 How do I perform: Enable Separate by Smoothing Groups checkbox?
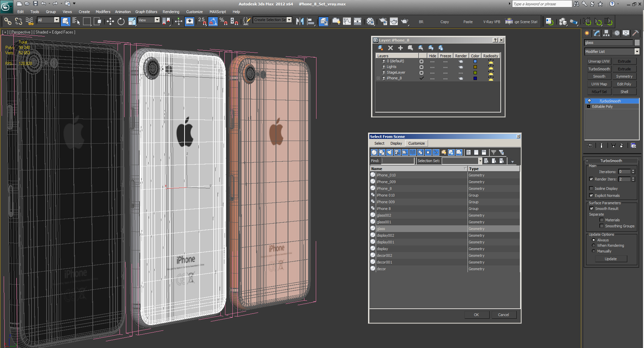(602, 226)
